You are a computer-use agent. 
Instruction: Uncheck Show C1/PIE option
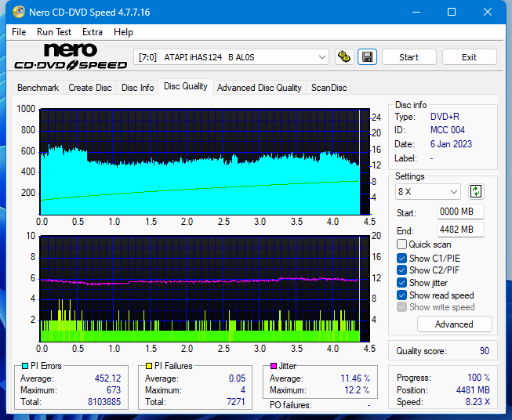[x=401, y=258]
